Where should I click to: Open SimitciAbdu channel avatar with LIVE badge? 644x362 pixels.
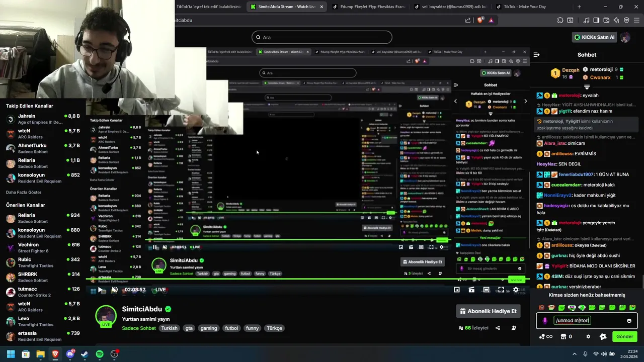coord(106,316)
